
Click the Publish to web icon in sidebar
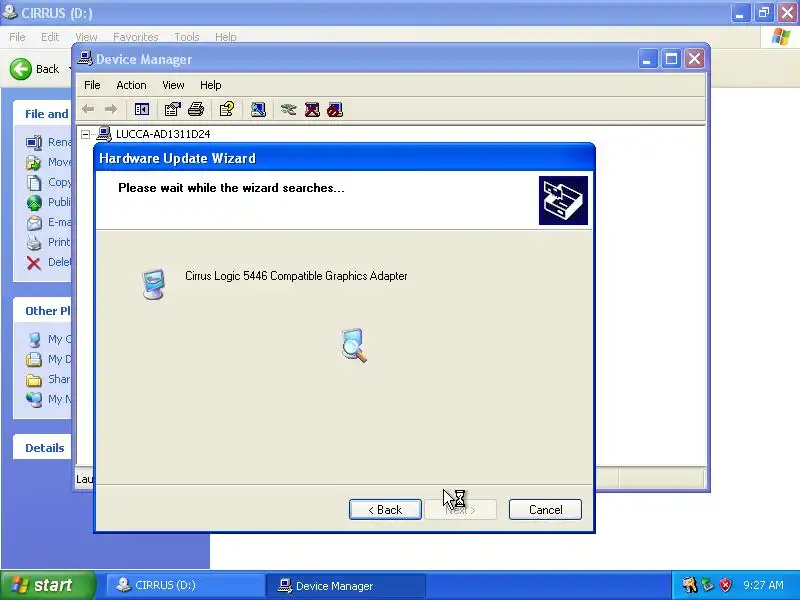click(x=34, y=202)
